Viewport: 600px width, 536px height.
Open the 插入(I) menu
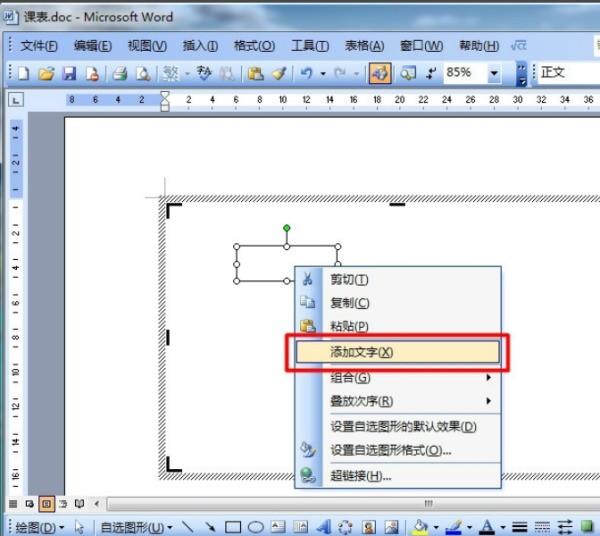[x=200, y=46]
